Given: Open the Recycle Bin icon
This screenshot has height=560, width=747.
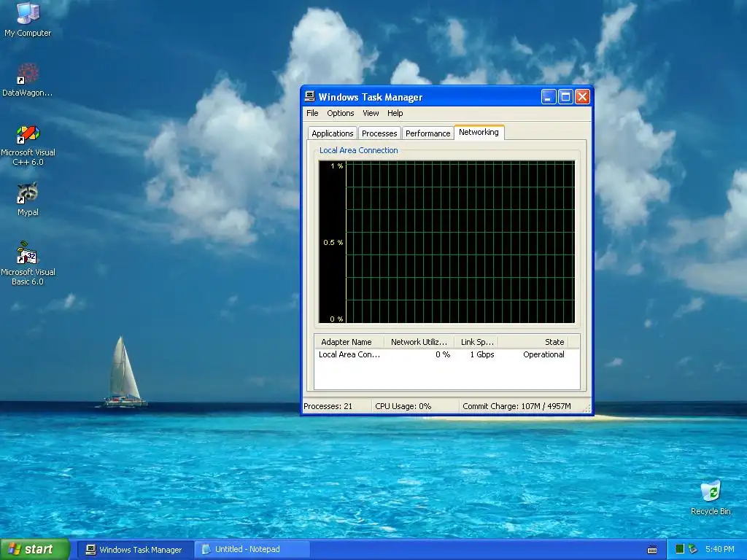Looking at the screenshot, I should coord(711,497).
